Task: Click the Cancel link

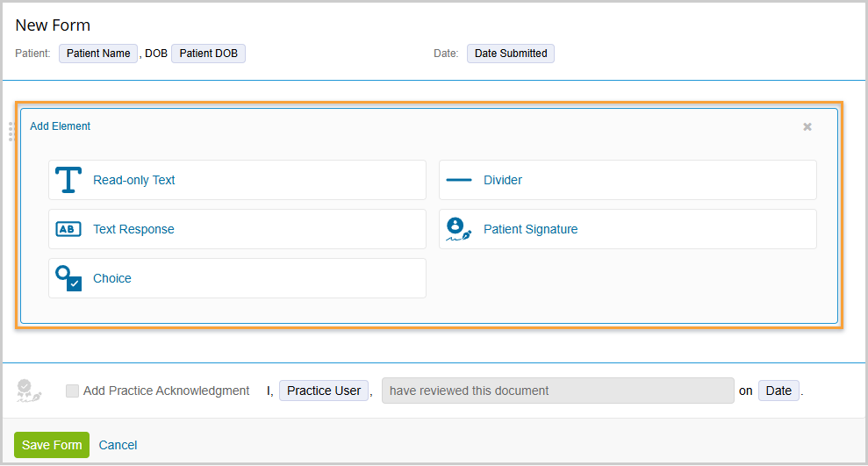Action: point(118,445)
